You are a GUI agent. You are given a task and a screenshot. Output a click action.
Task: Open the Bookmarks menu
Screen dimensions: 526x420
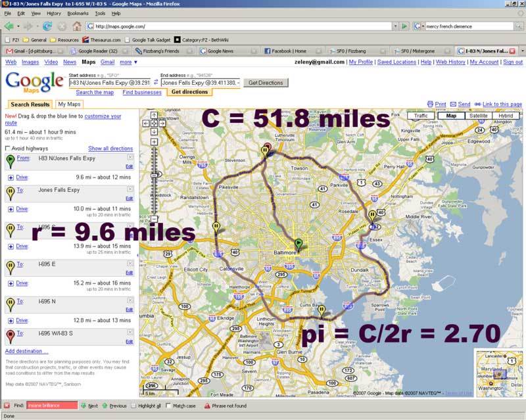point(78,13)
